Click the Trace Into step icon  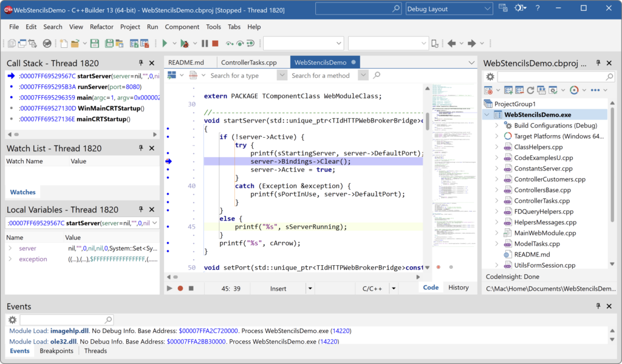[x=229, y=43]
